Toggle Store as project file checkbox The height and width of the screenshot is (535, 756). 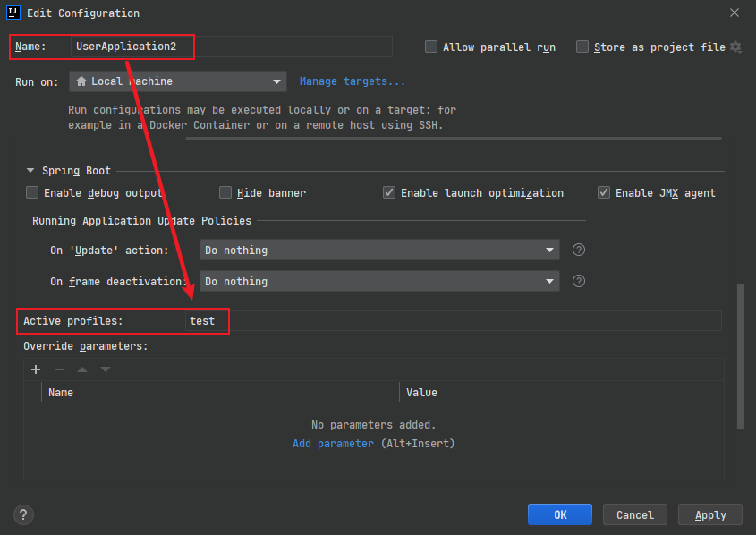click(582, 47)
